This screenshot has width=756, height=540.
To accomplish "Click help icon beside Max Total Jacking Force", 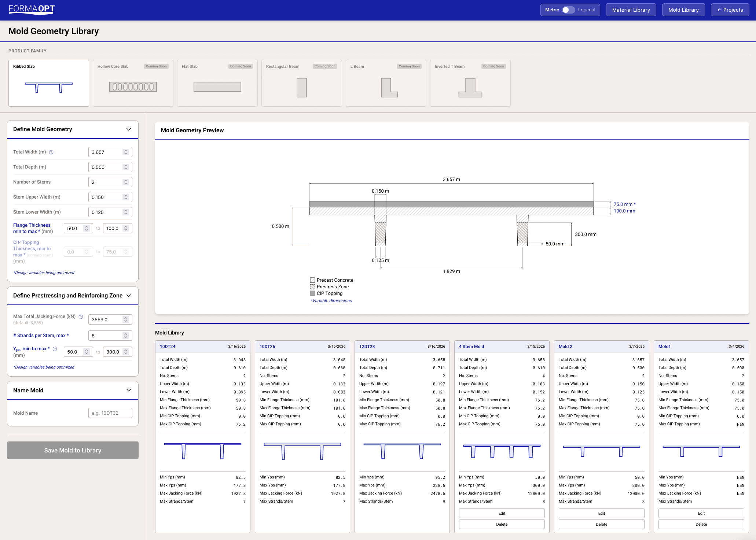I will tap(81, 317).
